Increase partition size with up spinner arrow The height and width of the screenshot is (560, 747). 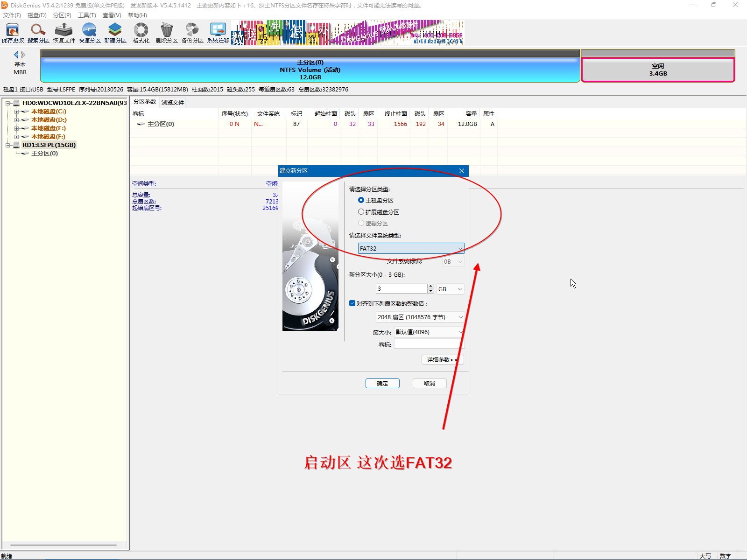(430, 286)
